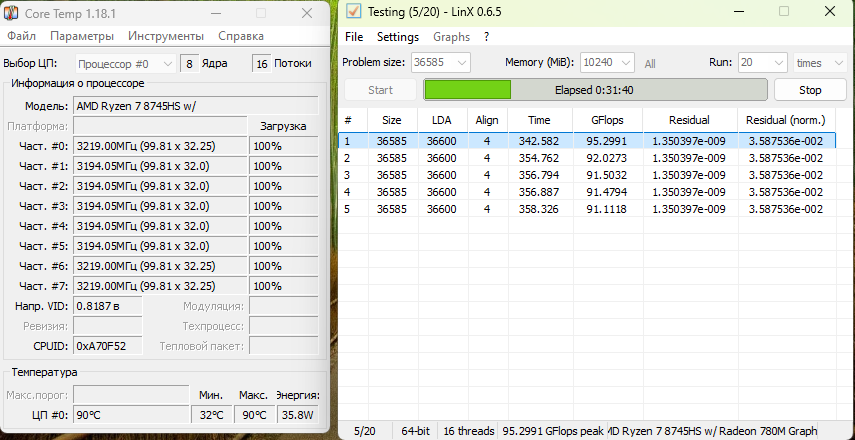This screenshot has height=440, width=855.
Task: Open the Graphs menu in LinX
Action: tap(451, 37)
